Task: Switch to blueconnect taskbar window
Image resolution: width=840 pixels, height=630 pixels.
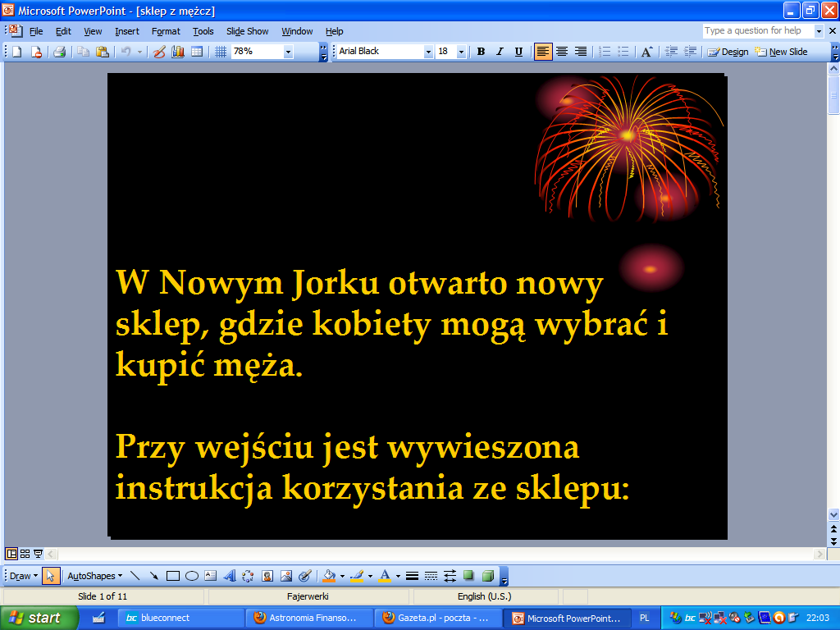Action: (x=180, y=618)
